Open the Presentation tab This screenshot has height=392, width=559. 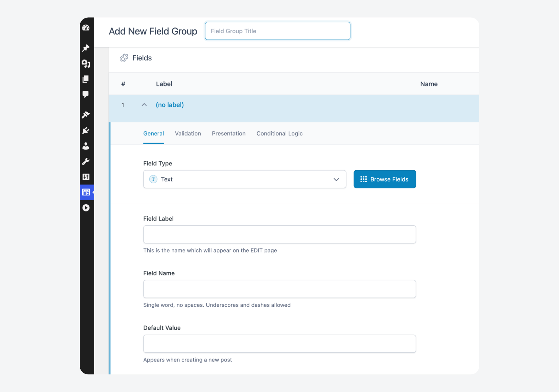228,133
